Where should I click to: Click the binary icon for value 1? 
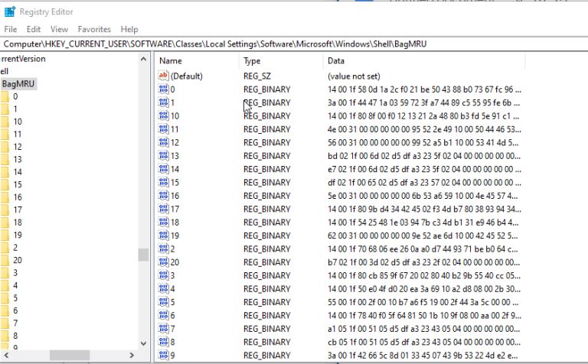[164, 102]
